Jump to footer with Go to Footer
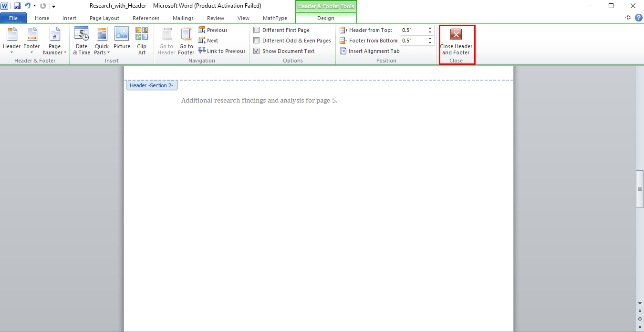 [x=186, y=41]
